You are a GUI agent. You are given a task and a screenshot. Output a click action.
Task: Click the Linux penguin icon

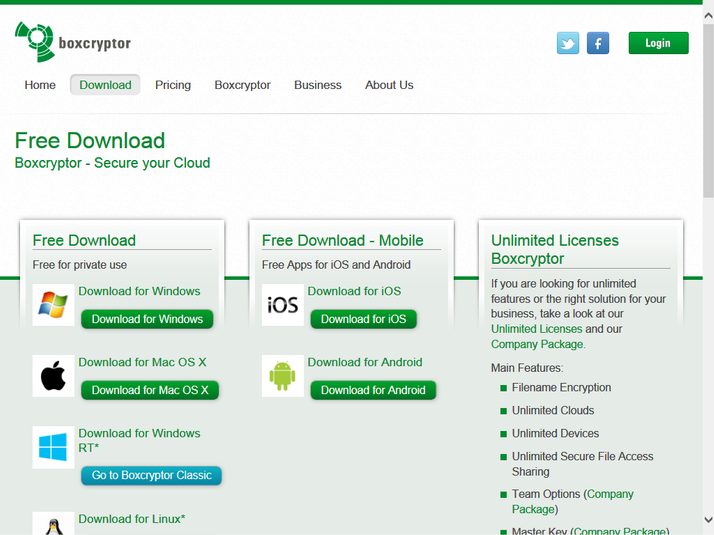(x=53, y=524)
